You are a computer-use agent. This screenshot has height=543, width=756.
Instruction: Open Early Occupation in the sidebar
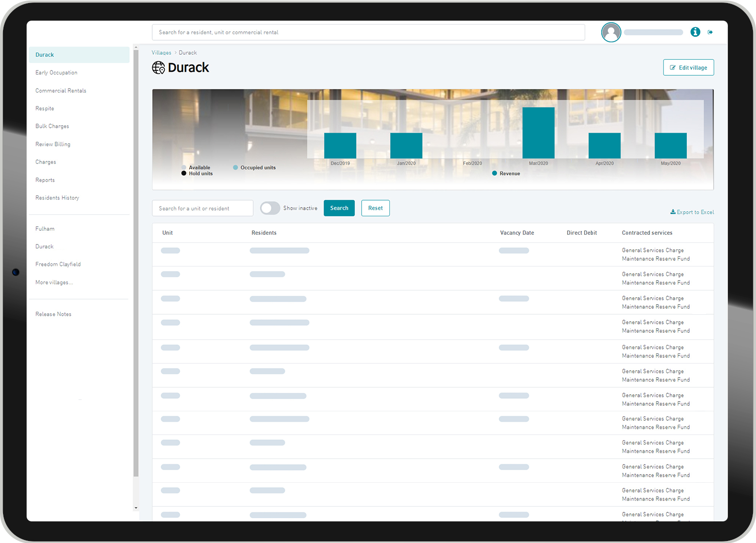click(56, 73)
